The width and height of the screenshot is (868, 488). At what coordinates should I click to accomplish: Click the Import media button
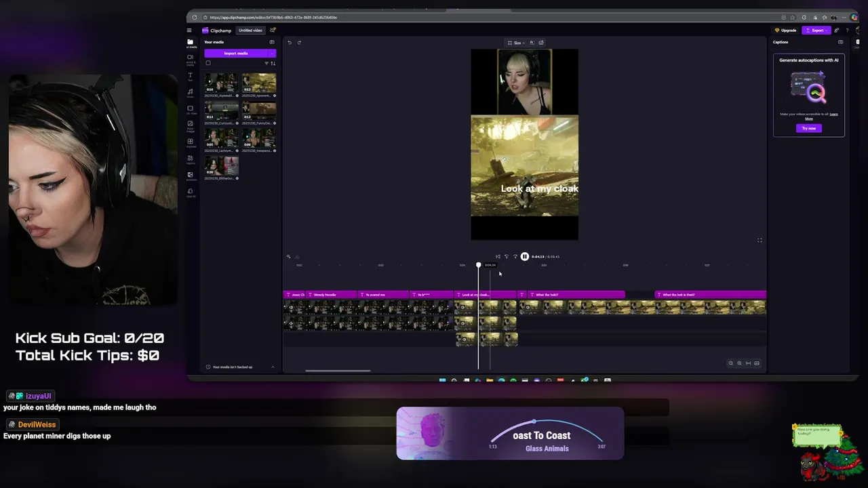[x=236, y=54]
